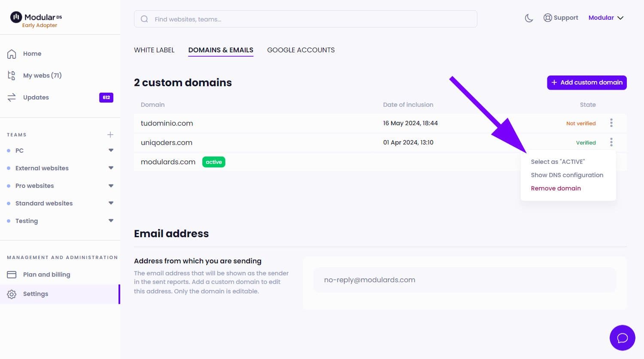Open Support help

pyautogui.click(x=561, y=18)
